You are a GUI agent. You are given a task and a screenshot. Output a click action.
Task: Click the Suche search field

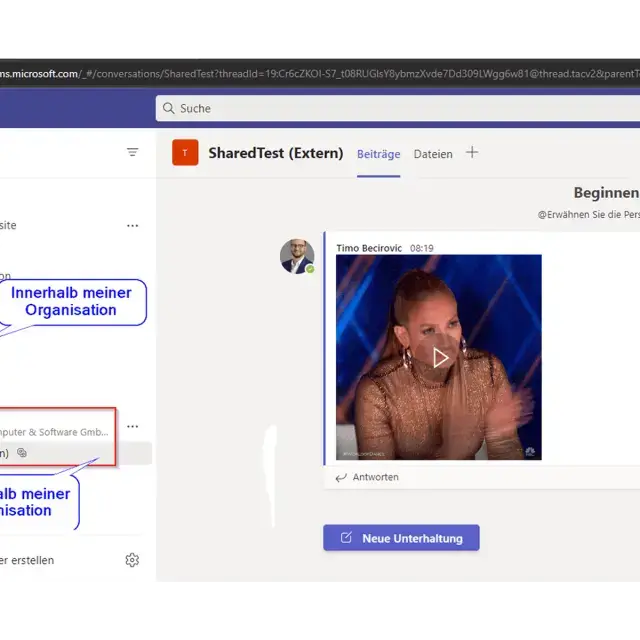pos(398,108)
